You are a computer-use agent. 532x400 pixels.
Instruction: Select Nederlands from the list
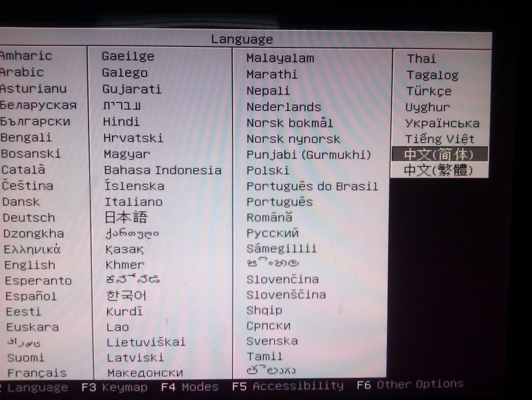(x=283, y=107)
